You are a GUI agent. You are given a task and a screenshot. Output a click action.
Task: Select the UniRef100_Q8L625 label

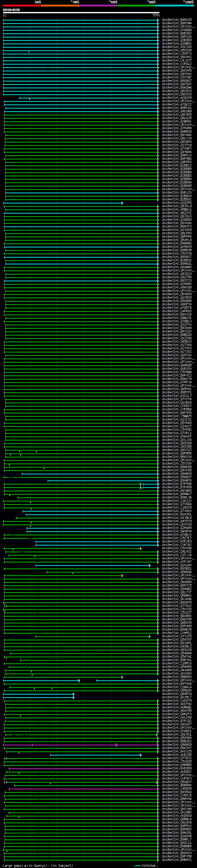click(177, 118)
